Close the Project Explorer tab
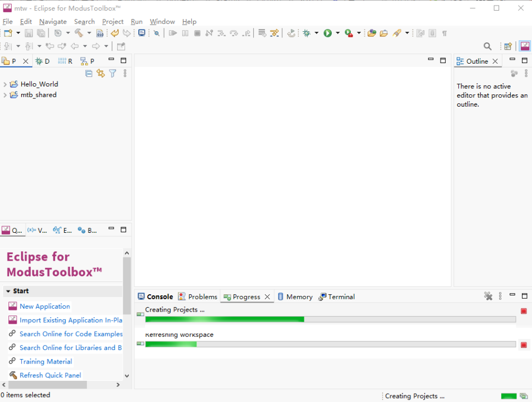 tap(26, 61)
